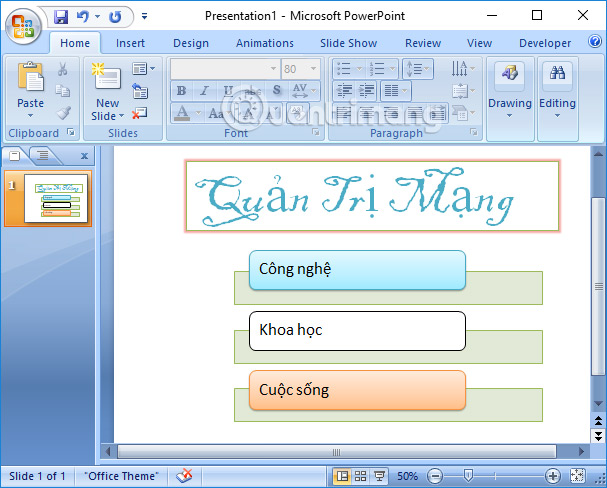Click the zoom in plus button
This screenshot has width=607, height=488.
pyautogui.click(x=553, y=476)
